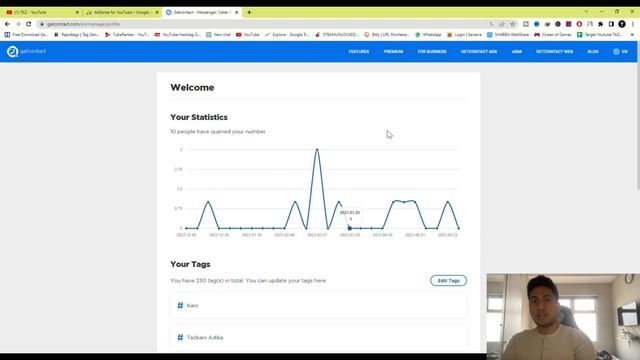Expand the tab search chevron
Viewport: 640px width, 360px height.
pyautogui.click(x=586, y=12)
